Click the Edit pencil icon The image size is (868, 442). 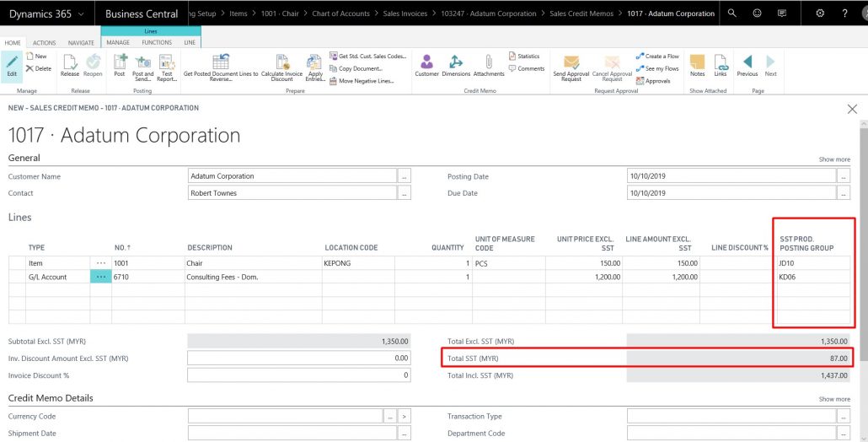(12, 62)
